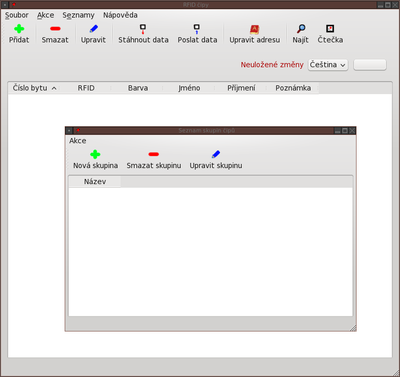Screen dimensions: 400x377
Task: Click the Najít magnifier icon
Action: (301, 29)
